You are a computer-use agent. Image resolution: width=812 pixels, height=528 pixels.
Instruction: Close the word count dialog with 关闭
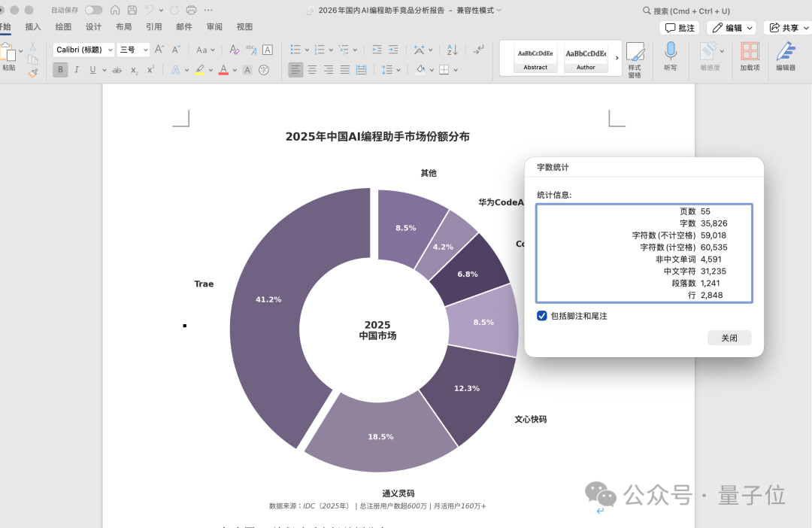click(729, 337)
